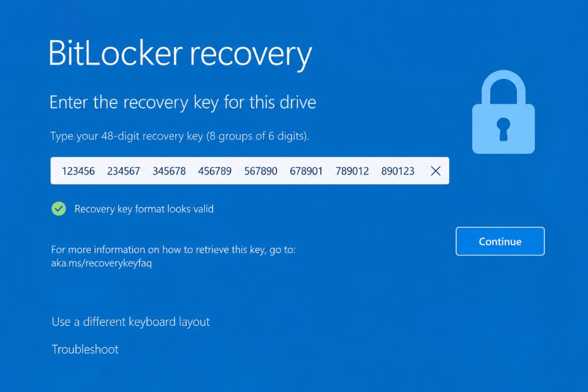Click the key group 890123

pos(398,171)
